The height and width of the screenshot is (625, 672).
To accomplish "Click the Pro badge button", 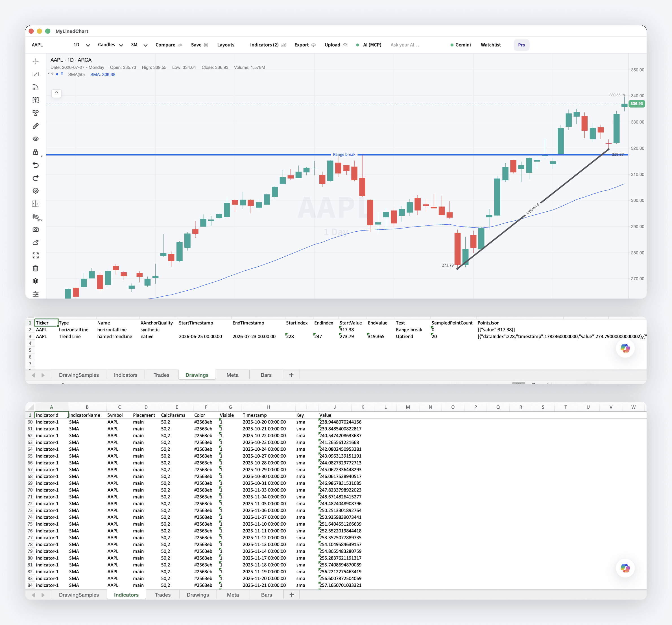I will click(x=521, y=45).
